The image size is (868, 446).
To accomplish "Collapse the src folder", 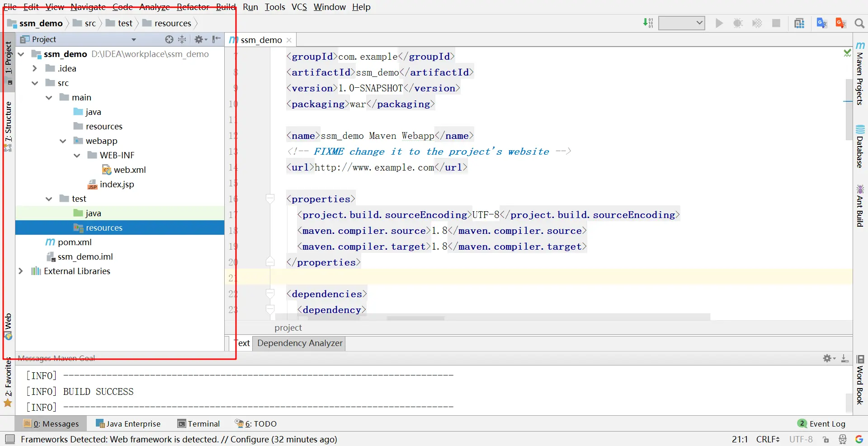I will tap(35, 83).
